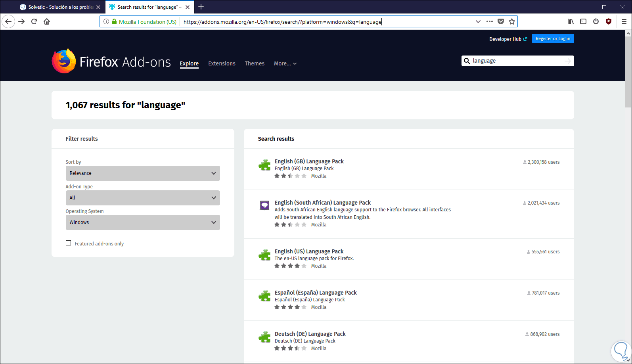Open Español (España) Language Pack result
632x364 pixels.
point(316,293)
